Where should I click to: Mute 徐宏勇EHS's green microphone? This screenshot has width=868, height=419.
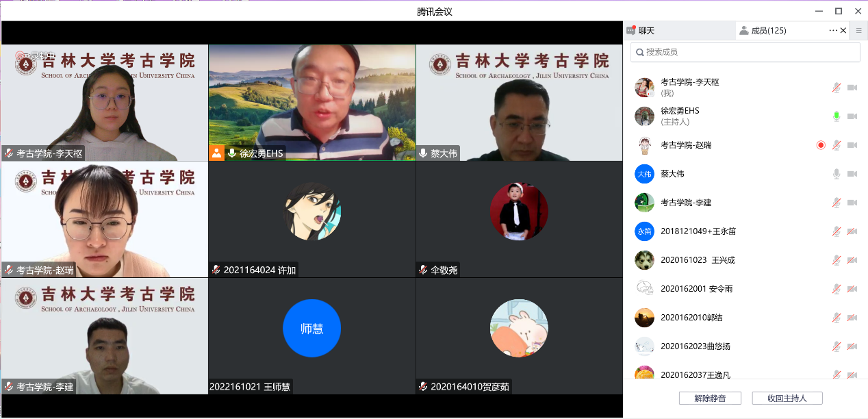pos(837,116)
